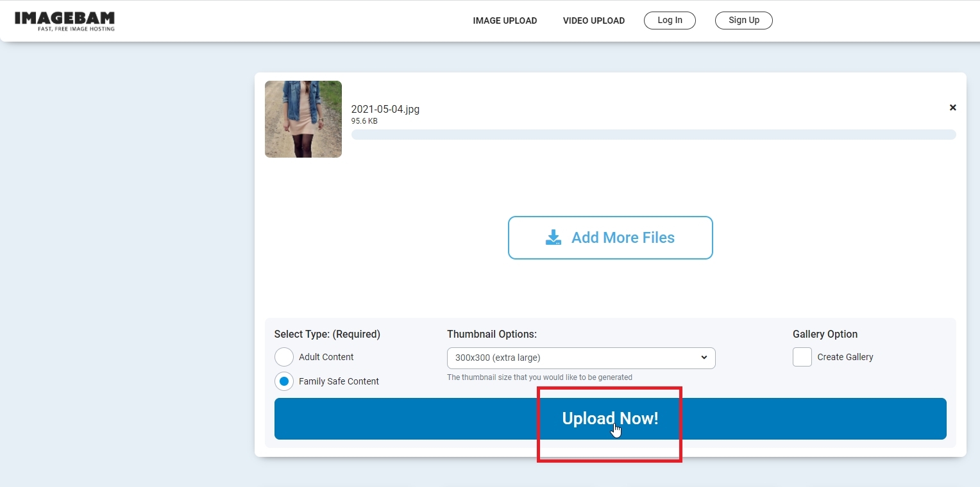
Task: Click the file name 2021-05-04.jpg
Action: tap(385, 109)
